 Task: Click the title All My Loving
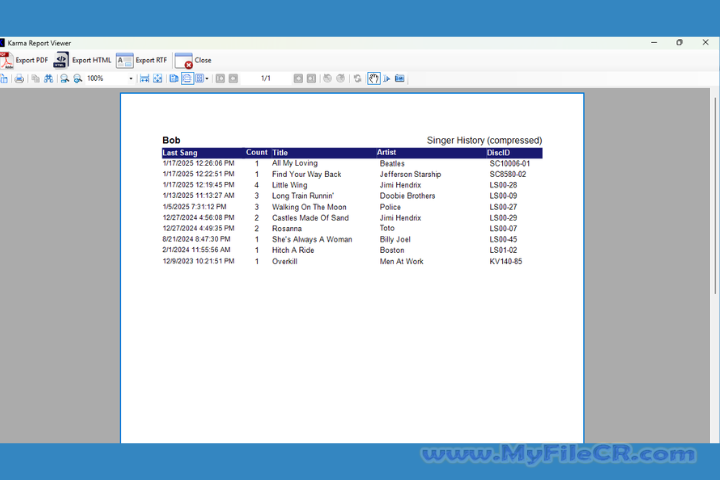pos(295,163)
